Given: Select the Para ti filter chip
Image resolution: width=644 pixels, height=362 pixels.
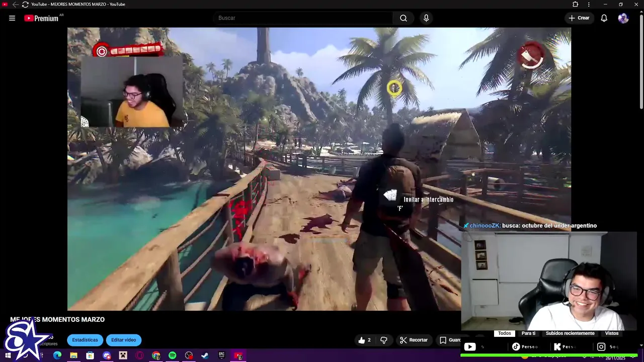Looking at the screenshot, I should (x=528, y=333).
